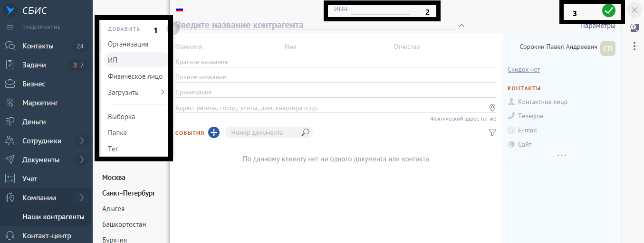Click the Номер документа search magnifier
Screen dimensions: 644x243
click(x=306, y=132)
